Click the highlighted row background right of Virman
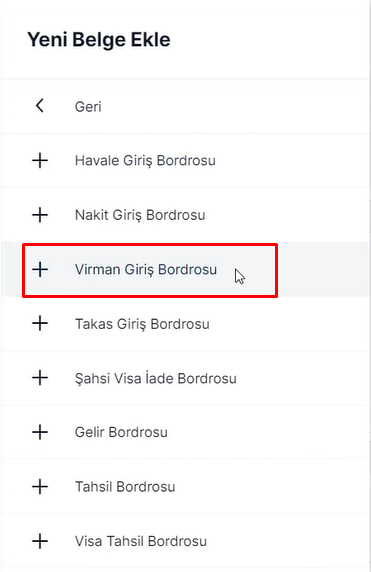This screenshot has width=371, height=572. 323,269
